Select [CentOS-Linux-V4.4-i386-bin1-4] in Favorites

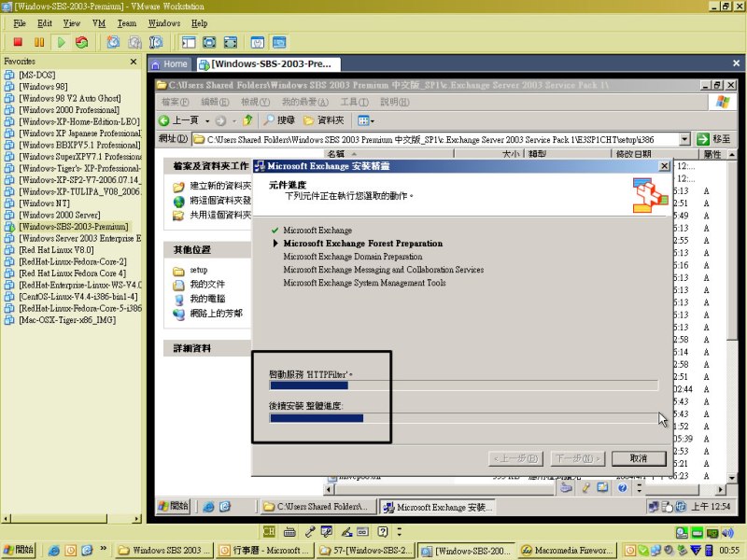point(78,297)
